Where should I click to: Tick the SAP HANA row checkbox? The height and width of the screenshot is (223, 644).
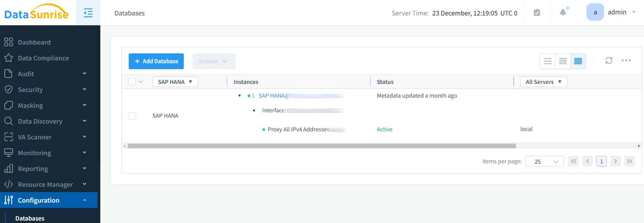132,116
